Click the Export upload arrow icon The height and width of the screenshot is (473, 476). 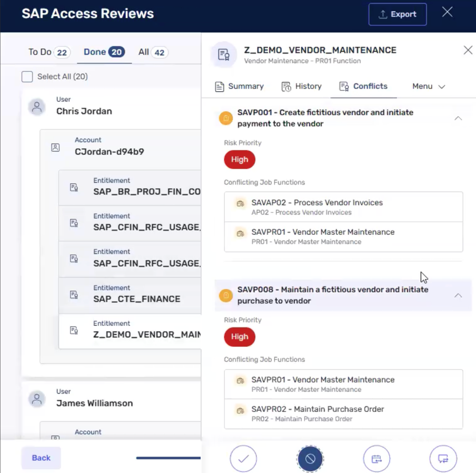click(x=383, y=14)
